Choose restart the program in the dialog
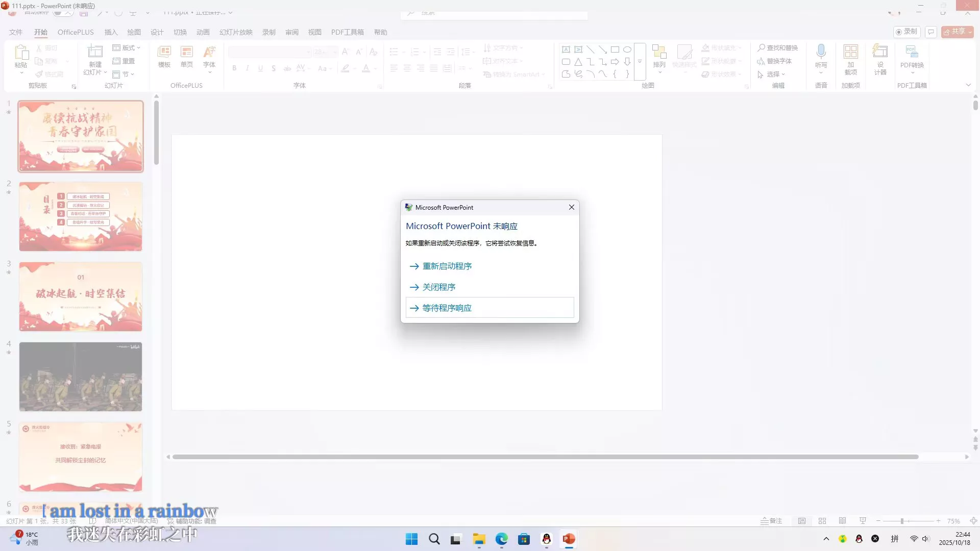 click(447, 266)
